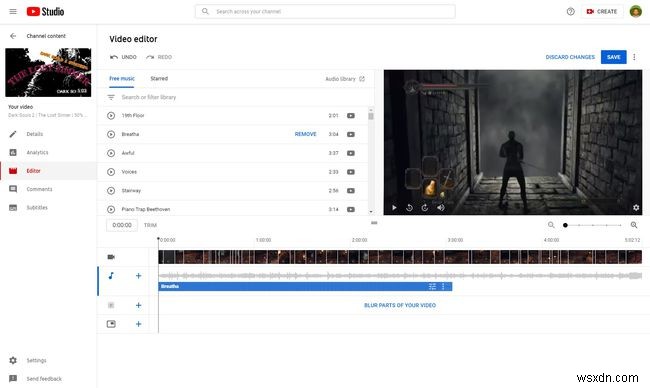Add an end screen with plus icon
This screenshot has height=388, width=650.
click(x=138, y=324)
